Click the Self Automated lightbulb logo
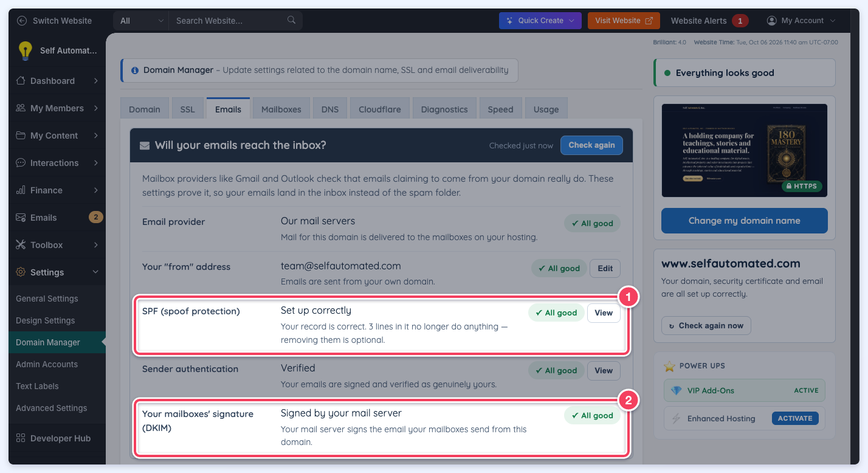Screen dimensions: 868x473 [x=25, y=50]
